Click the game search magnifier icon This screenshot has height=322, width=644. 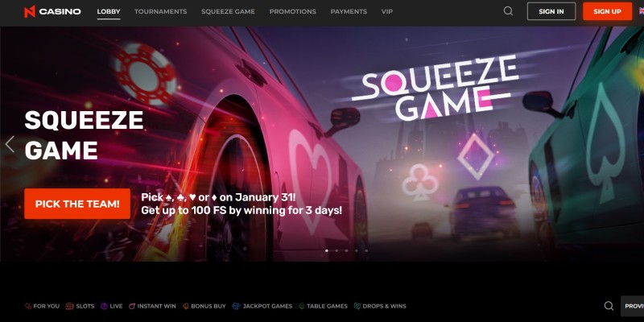[609, 306]
